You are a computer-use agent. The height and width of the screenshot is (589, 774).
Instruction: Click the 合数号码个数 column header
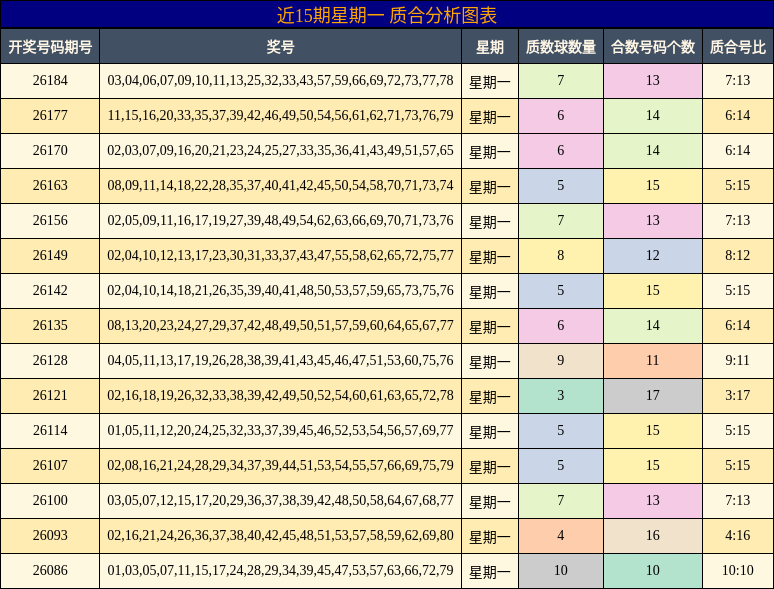tap(653, 46)
